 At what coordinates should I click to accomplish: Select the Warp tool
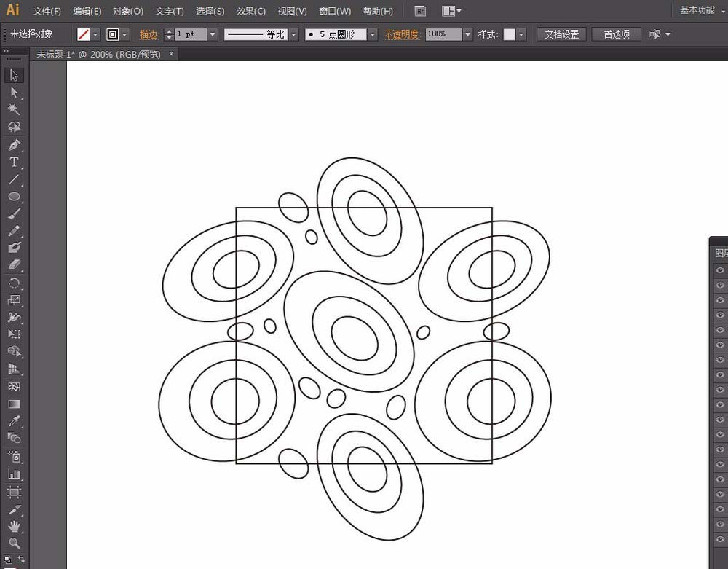(x=14, y=317)
